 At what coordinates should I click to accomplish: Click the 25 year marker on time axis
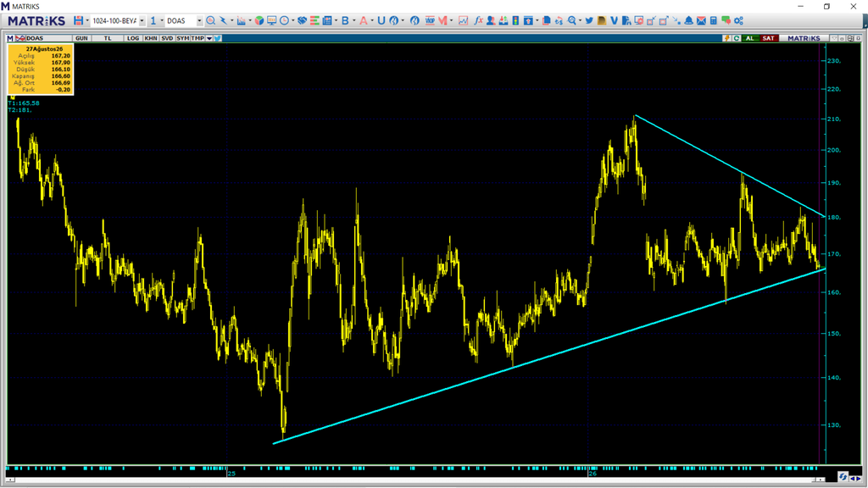231,473
